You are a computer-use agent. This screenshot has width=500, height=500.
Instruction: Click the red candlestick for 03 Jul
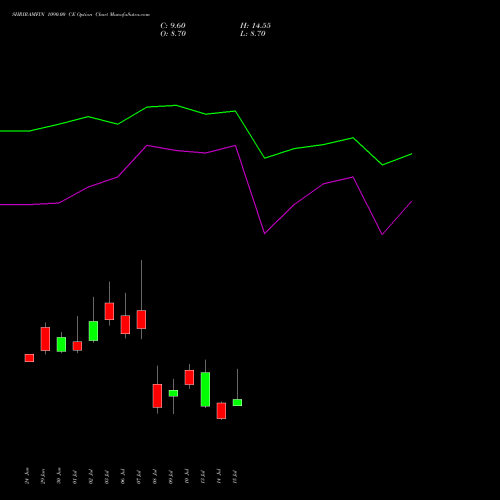[x=109, y=311]
